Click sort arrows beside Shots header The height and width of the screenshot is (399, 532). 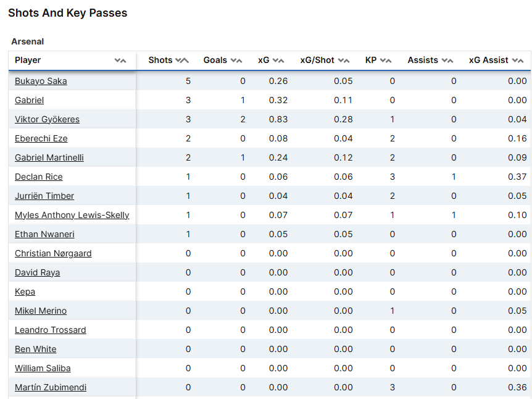(x=181, y=61)
